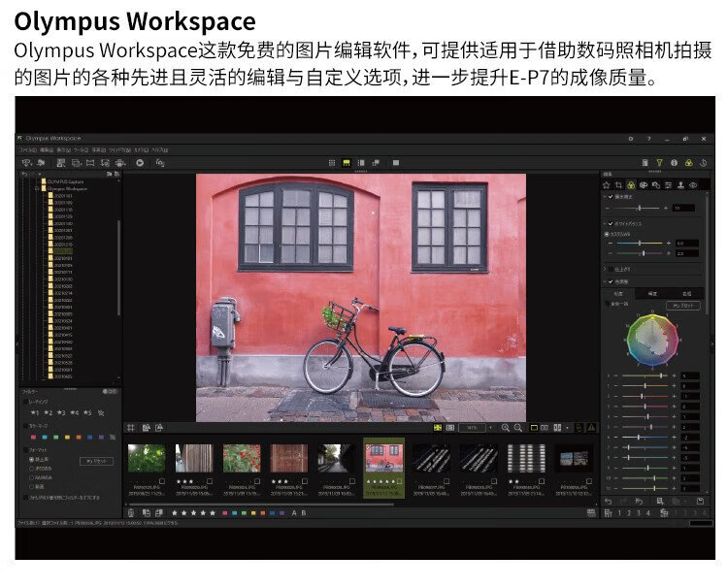Viewport: 728px width, 588px height.
Task: Select the favorites star tab in edit panel
Action: (607, 184)
